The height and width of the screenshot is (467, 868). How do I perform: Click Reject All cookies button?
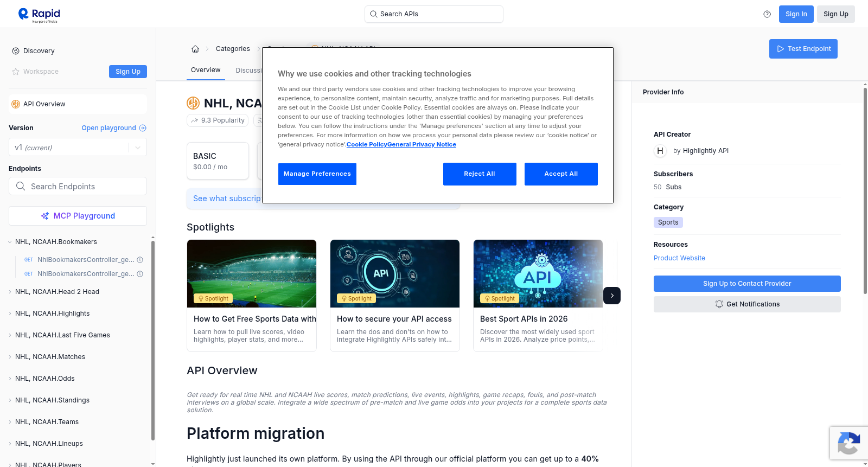click(x=480, y=174)
